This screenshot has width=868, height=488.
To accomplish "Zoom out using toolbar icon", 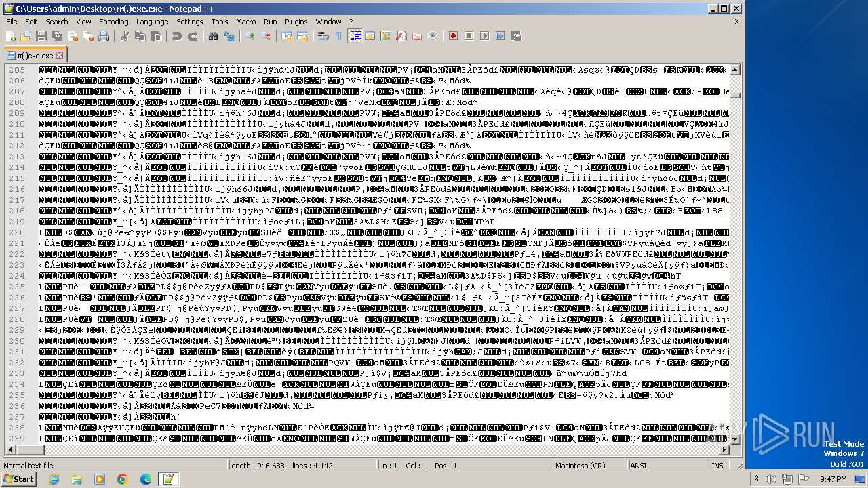I will tap(266, 36).
